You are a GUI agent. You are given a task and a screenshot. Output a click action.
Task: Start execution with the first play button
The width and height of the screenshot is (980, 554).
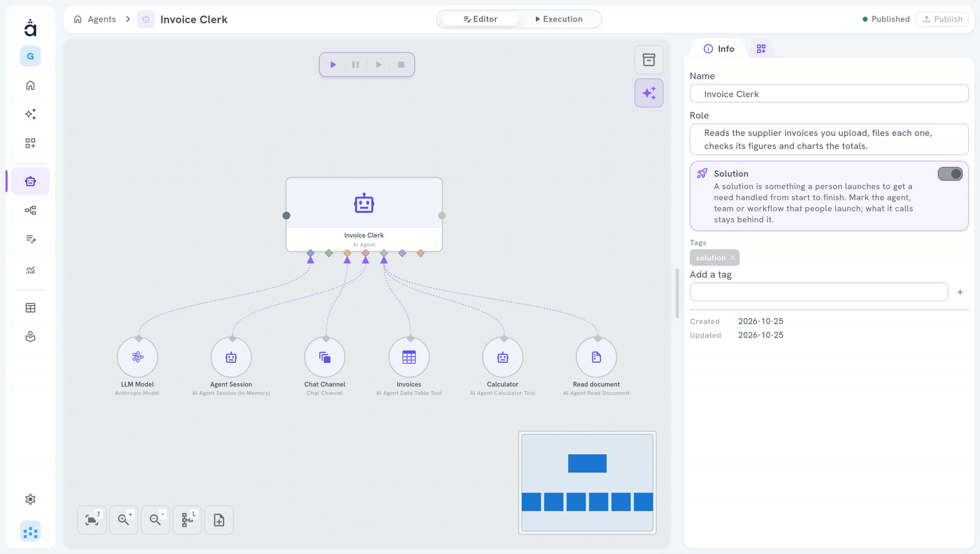(333, 64)
